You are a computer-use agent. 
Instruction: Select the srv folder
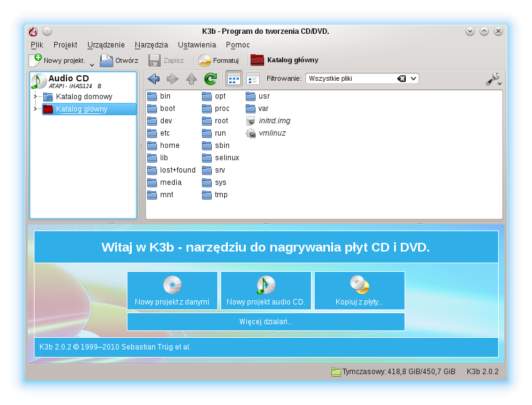click(214, 170)
